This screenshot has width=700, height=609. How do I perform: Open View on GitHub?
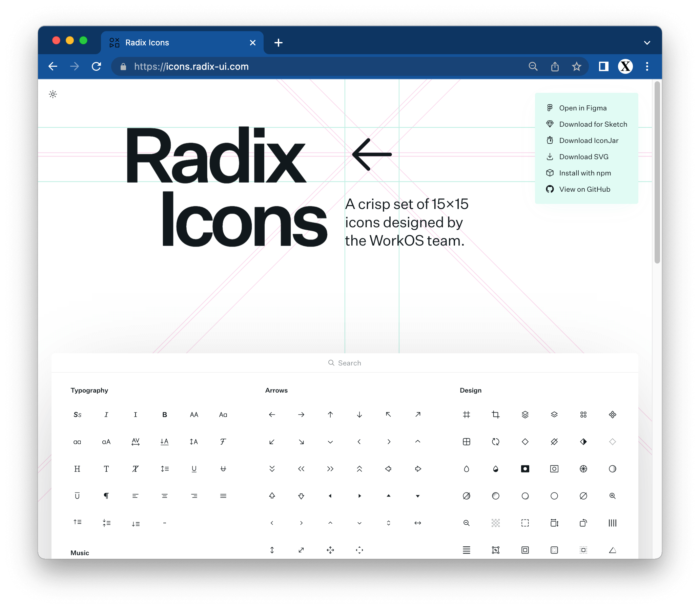pyautogui.click(x=579, y=190)
